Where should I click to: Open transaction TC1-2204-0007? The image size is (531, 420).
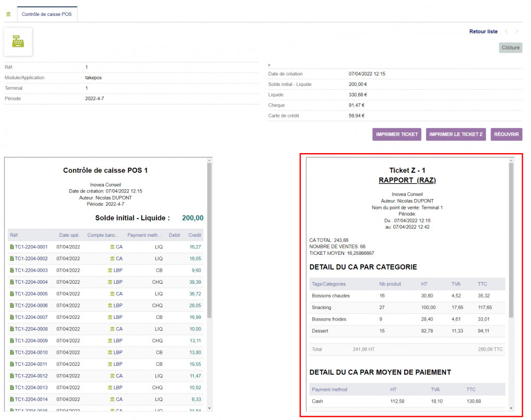pos(31,317)
